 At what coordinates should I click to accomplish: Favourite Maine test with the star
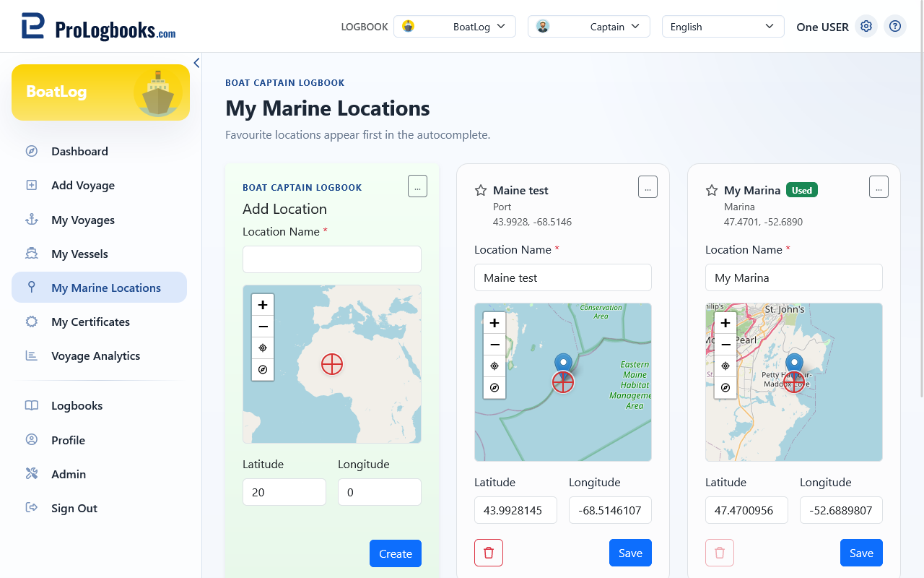(481, 190)
